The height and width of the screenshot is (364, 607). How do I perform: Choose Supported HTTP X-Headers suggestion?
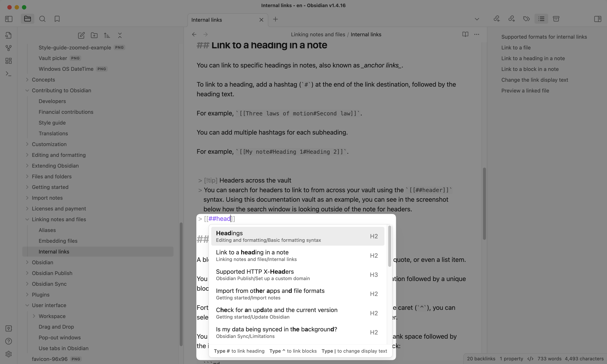(x=298, y=275)
